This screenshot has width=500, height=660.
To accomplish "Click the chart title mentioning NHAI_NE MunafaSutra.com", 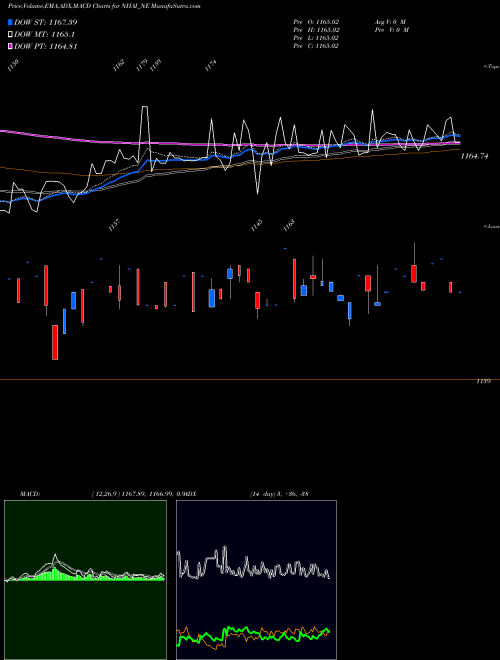I will (104, 6).
